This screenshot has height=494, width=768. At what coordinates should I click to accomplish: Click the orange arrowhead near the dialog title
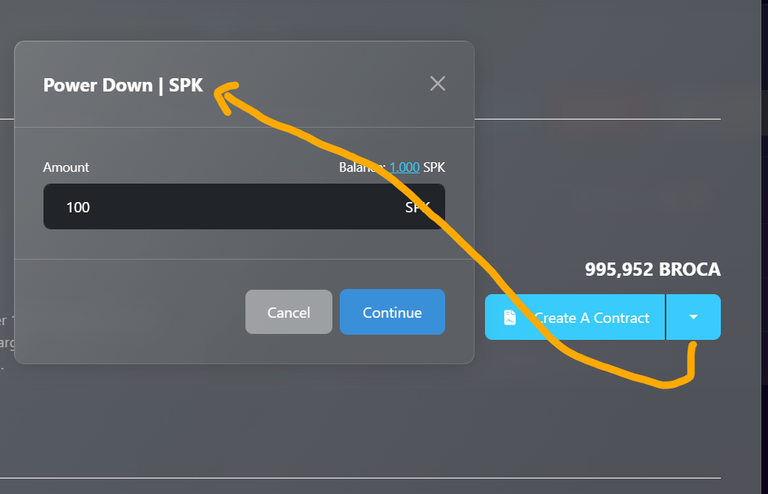(x=225, y=96)
